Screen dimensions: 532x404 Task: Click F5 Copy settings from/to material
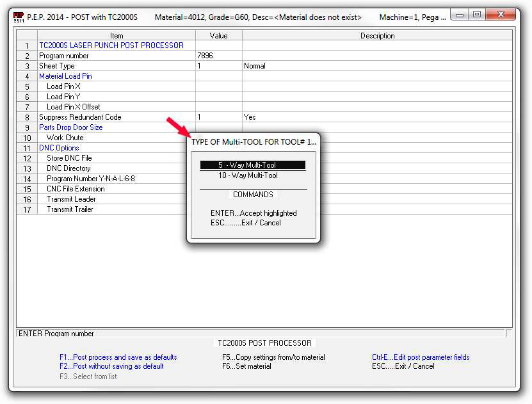tap(273, 357)
